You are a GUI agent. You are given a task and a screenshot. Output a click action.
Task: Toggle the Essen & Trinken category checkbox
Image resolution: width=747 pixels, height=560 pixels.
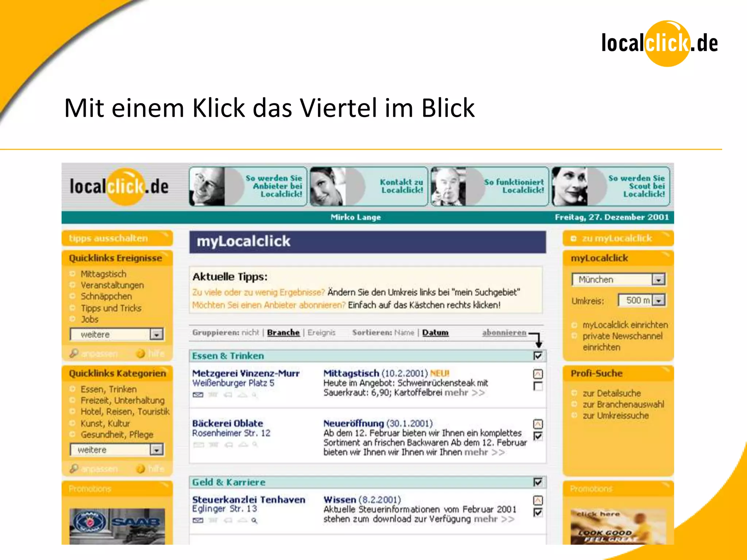coord(538,356)
